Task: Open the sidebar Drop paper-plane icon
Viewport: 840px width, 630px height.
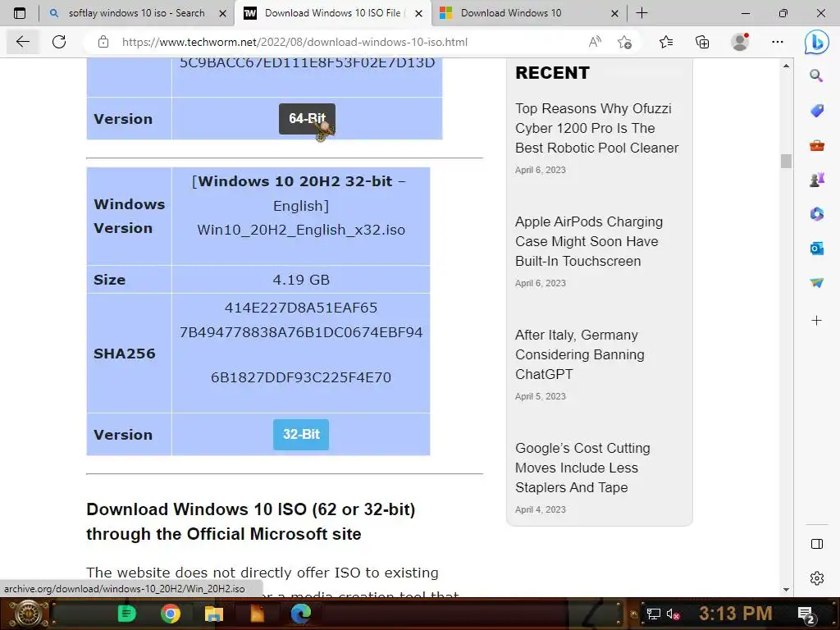Action: click(x=816, y=283)
